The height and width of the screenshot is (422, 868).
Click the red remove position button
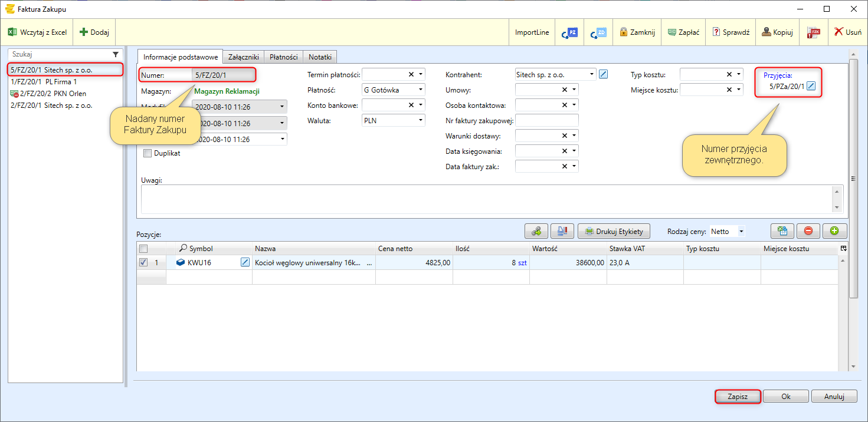pyautogui.click(x=808, y=231)
